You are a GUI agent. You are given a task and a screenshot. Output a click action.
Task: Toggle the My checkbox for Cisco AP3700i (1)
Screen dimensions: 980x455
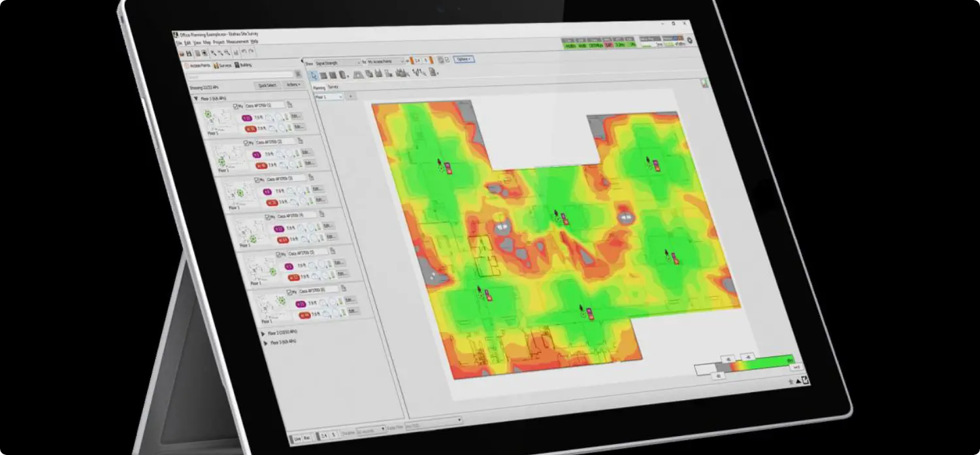point(236,106)
